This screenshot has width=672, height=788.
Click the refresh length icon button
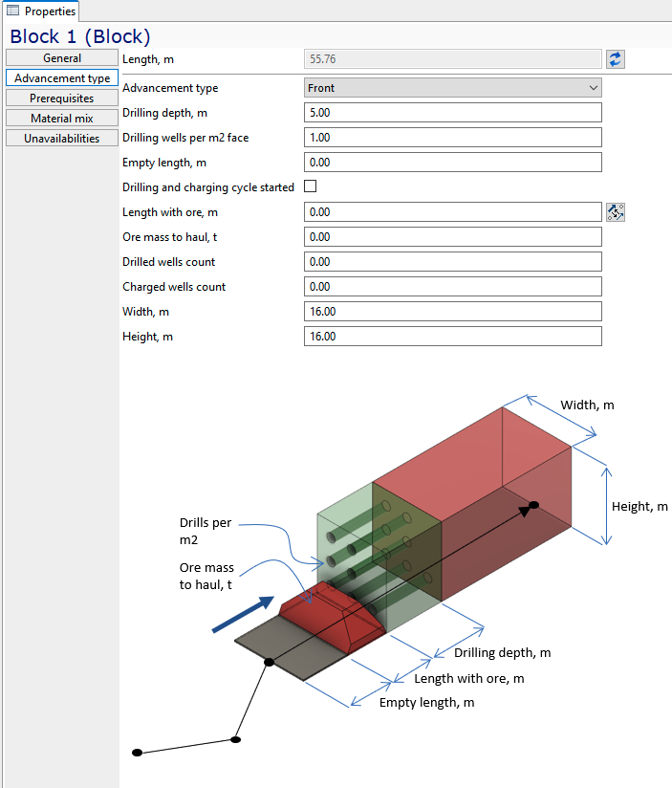pos(616,59)
